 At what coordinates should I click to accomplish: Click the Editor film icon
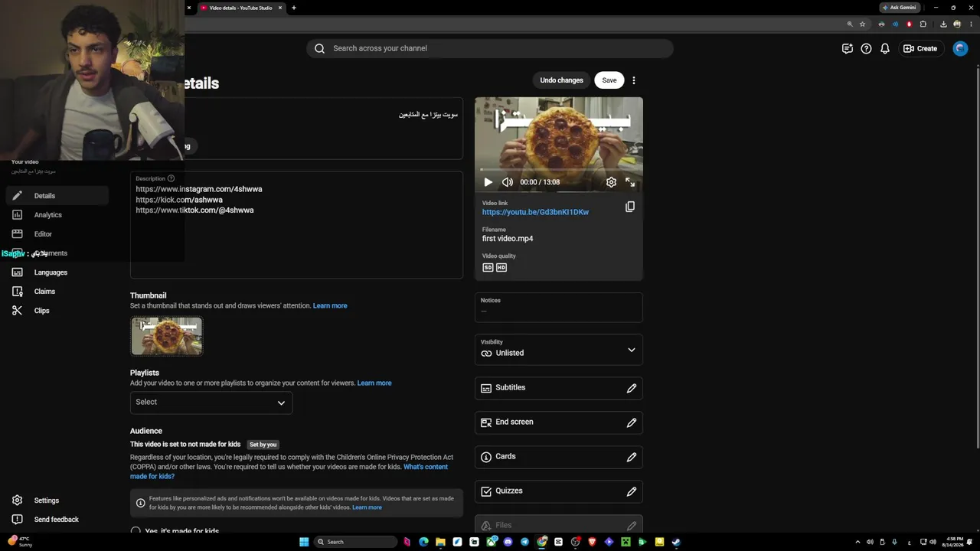click(17, 234)
